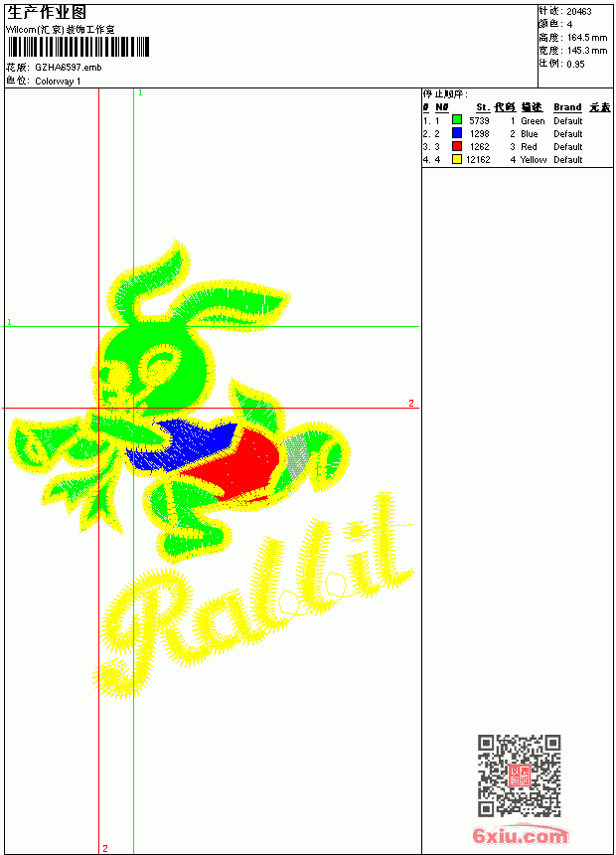This screenshot has height=855, width=616.
Task: Click the QR code at bottom right
Action: coord(520,775)
